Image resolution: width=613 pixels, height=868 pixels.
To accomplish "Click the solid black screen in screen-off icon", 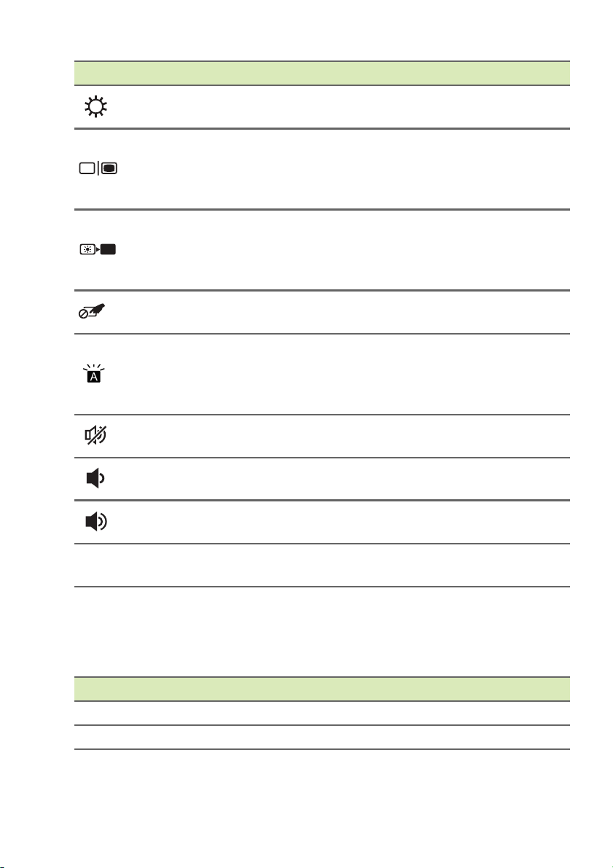I will (x=109, y=250).
